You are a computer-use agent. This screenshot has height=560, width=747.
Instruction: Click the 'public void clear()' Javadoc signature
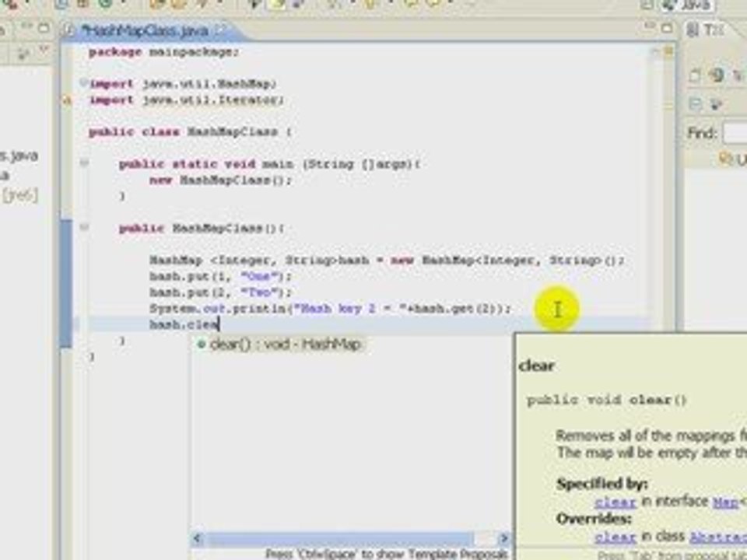[606, 400]
